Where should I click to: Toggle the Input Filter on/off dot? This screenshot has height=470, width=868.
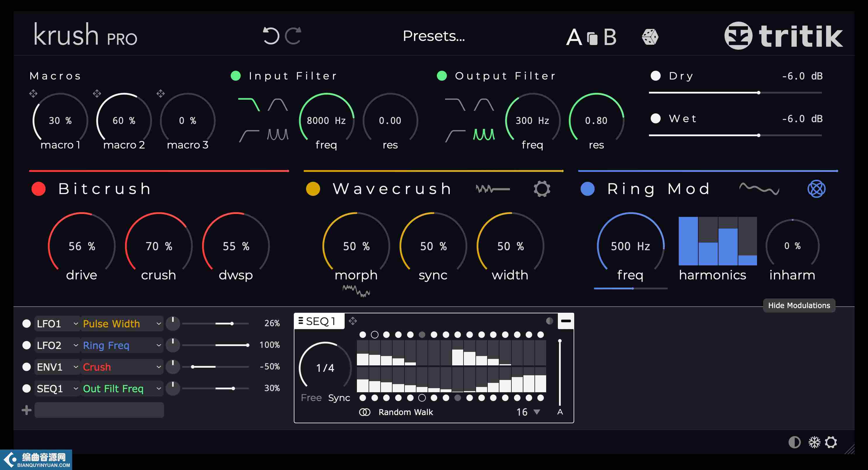click(x=235, y=76)
